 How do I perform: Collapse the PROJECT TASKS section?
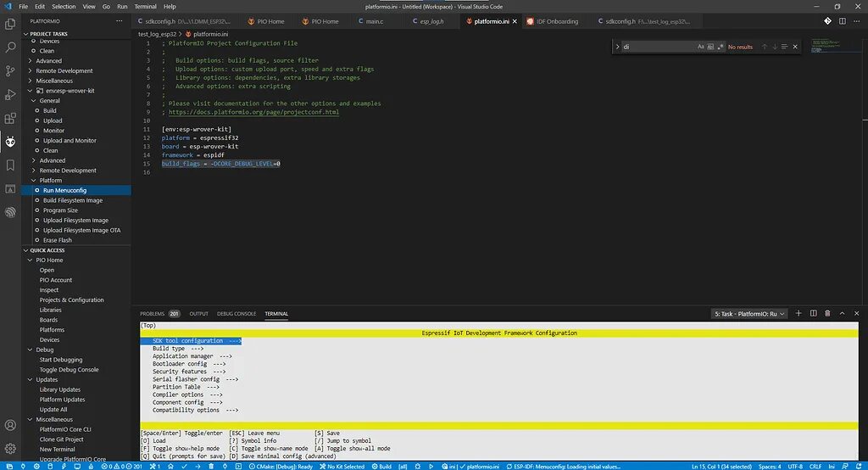click(x=25, y=34)
